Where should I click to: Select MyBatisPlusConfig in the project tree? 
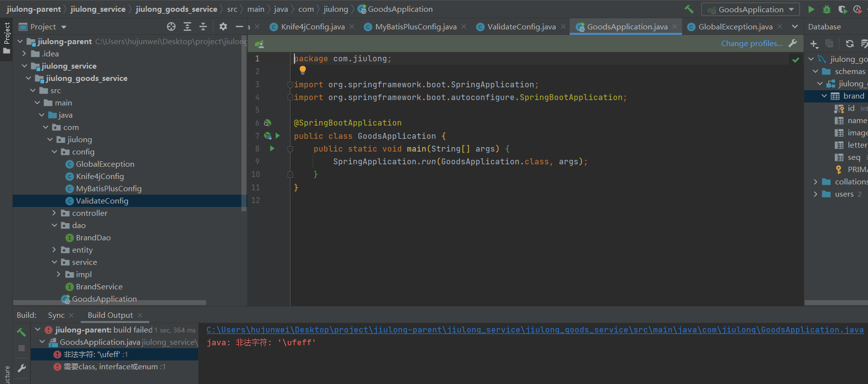[109, 188]
